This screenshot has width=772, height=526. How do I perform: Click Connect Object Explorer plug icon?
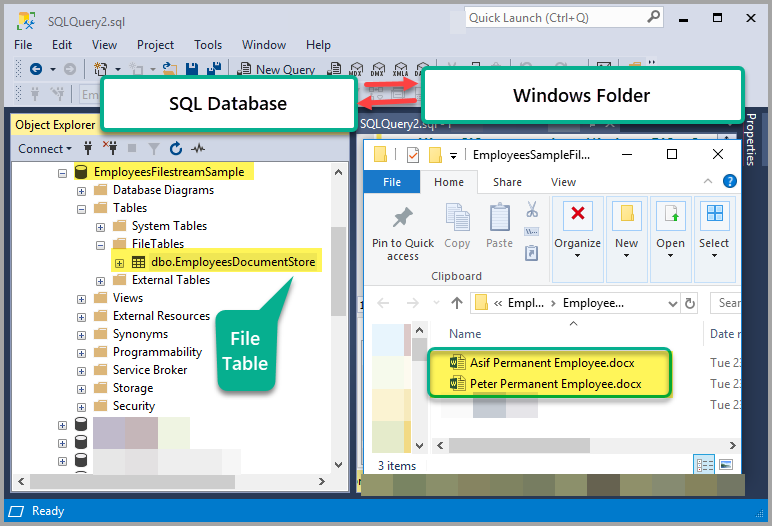click(x=88, y=148)
